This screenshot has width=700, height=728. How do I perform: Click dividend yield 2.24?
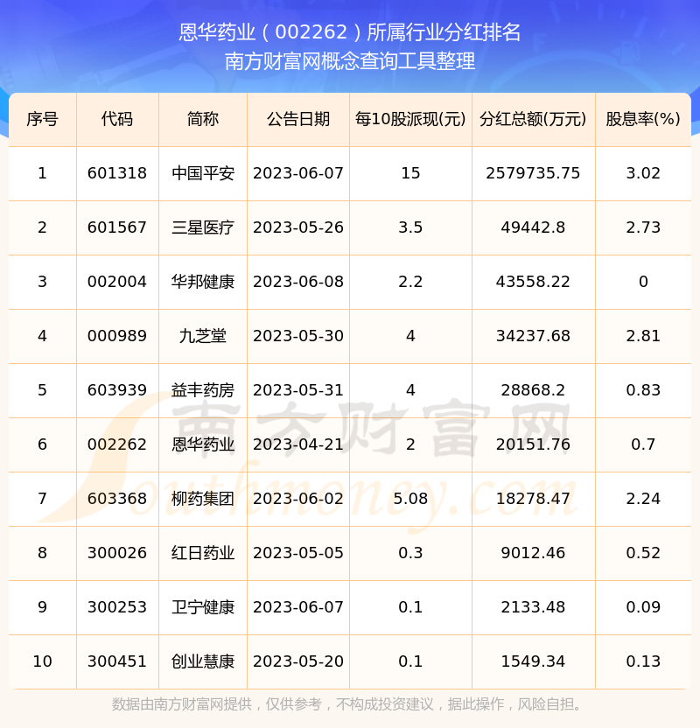coord(643,499)
